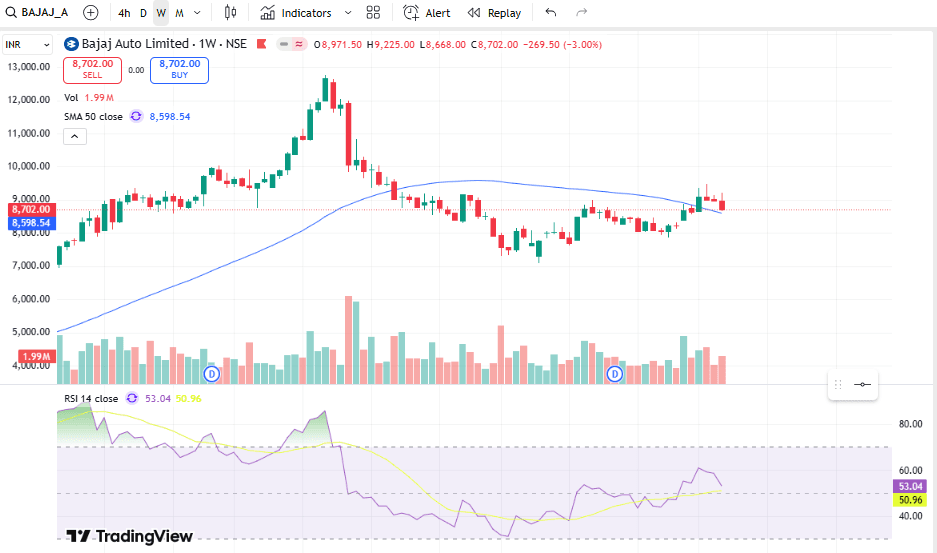Click the first dividend D marker
This screenshot has height=553, width=937.
tap(212, 374)
